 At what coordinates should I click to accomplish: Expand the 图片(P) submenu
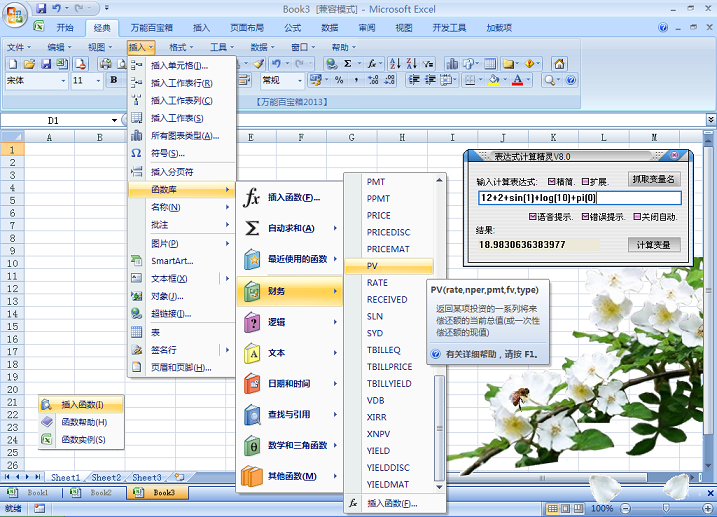click(x=182, y=244)
